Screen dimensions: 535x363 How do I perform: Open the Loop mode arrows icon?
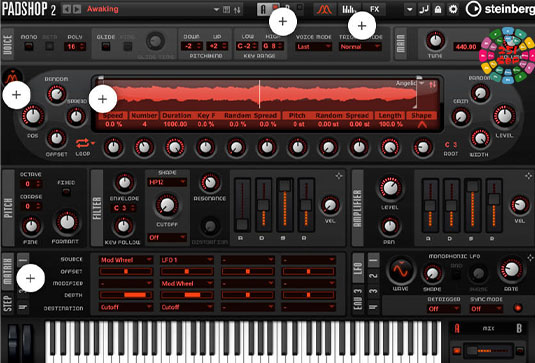tap(83, 143)
